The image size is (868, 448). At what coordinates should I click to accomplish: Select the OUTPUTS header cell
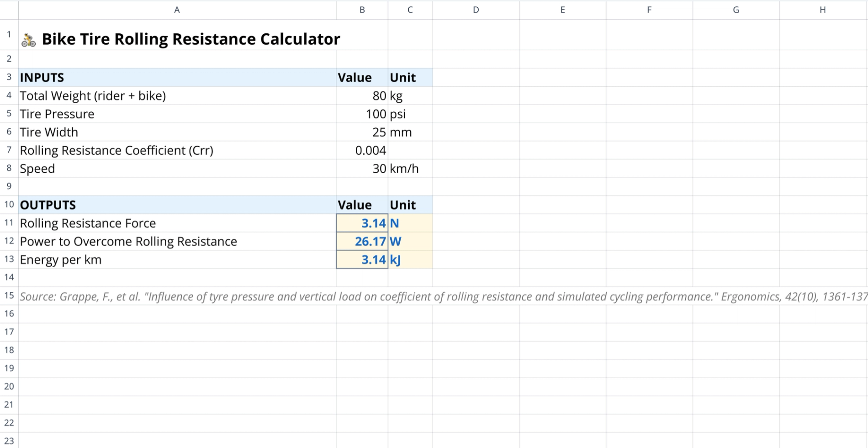(x=177, y=205)
